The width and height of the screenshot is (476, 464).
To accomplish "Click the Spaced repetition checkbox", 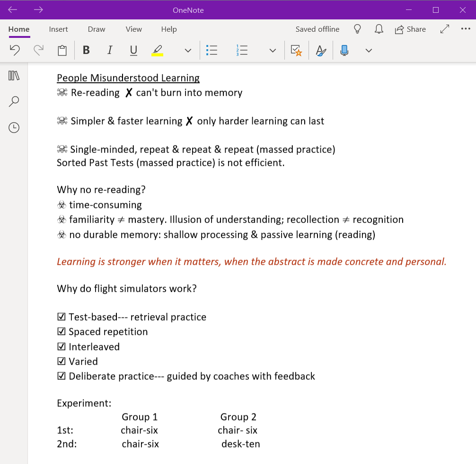I will tap(62, 331).
